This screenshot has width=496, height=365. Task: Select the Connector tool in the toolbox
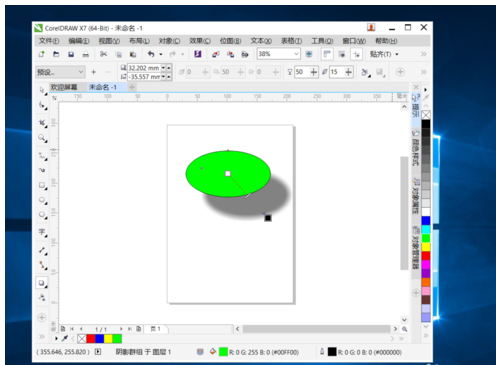42,265
